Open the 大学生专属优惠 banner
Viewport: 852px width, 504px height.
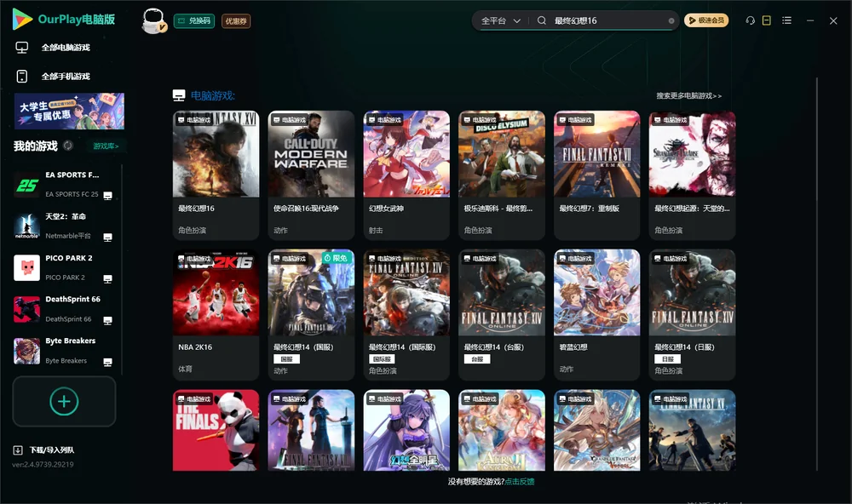(x=70, y=112)
